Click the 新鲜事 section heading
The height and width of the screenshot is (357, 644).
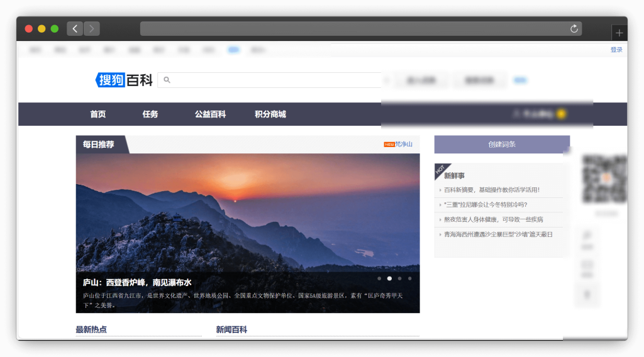point(454,175)
